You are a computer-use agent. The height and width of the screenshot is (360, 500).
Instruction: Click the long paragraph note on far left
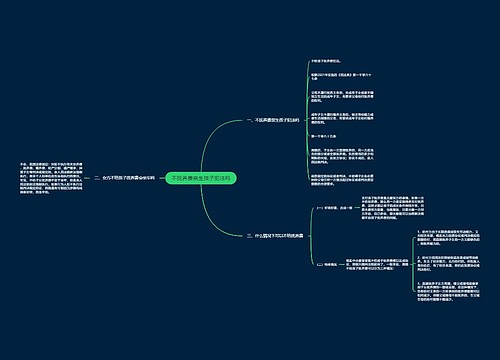click(51, 178)
